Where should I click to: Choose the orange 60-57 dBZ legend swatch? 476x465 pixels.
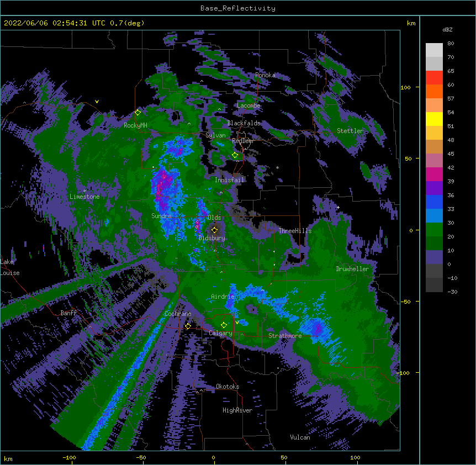tap(434, 91)
